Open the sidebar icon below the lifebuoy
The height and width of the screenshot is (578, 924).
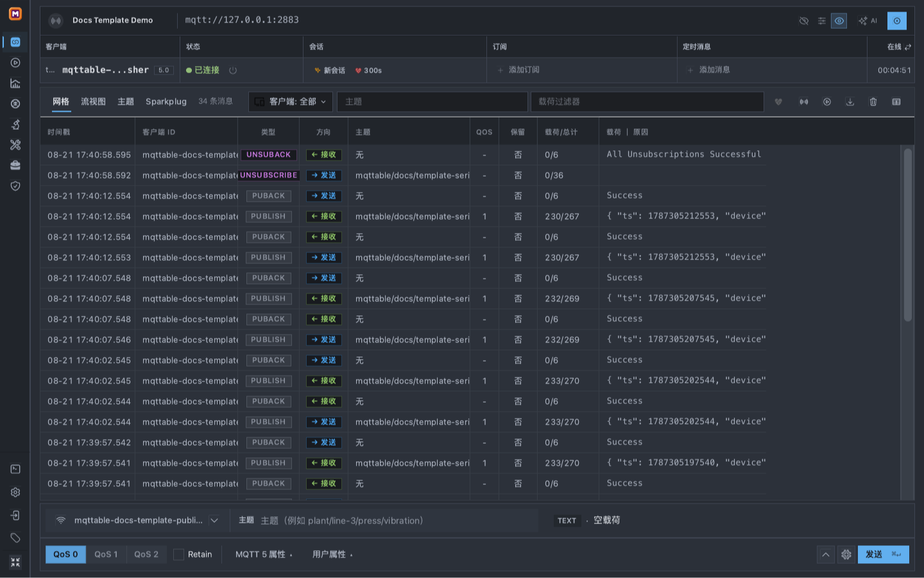pos(15,125)
